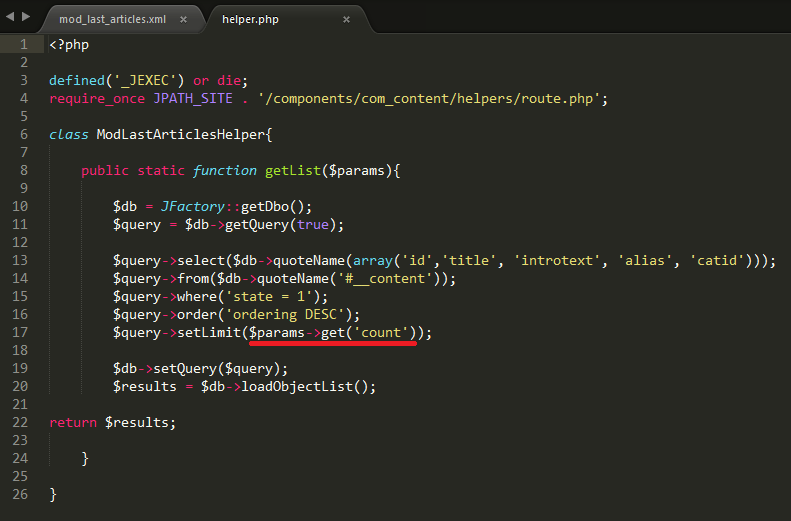Click line number 1 in the gutter

(x=23, y=45)
